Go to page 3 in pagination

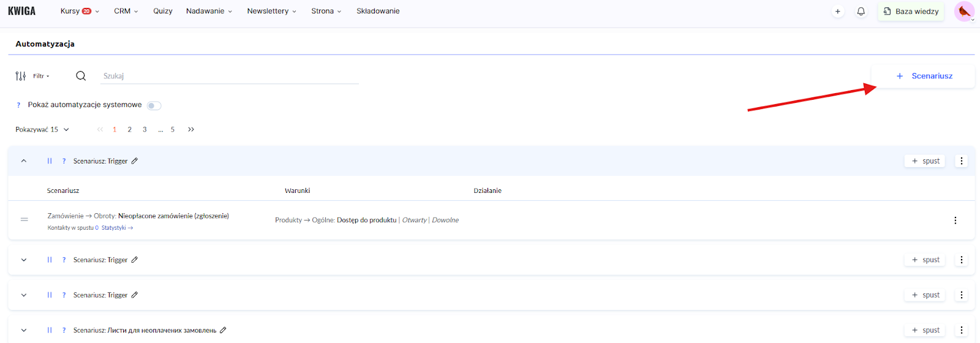pyautogui.click(x=145, y=130)
